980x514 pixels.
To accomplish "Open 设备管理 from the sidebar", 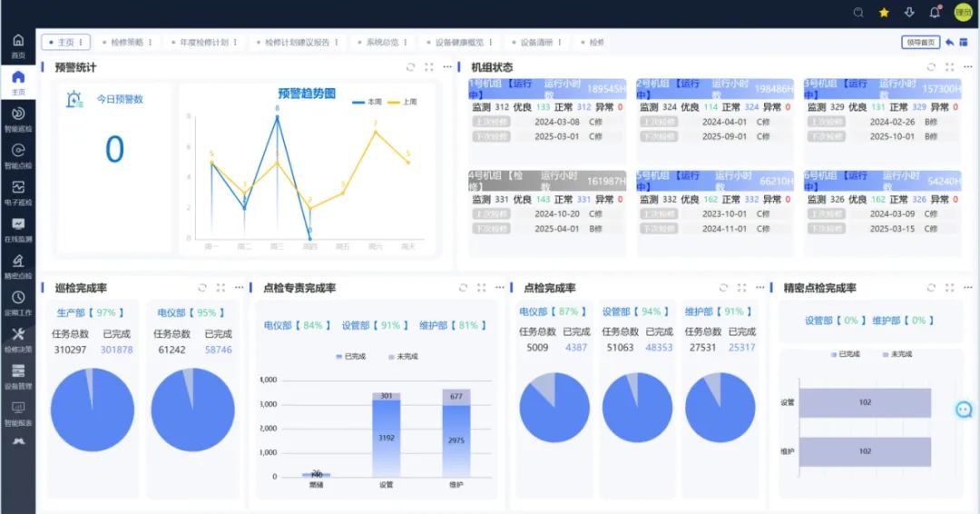I will pos(18,377).
